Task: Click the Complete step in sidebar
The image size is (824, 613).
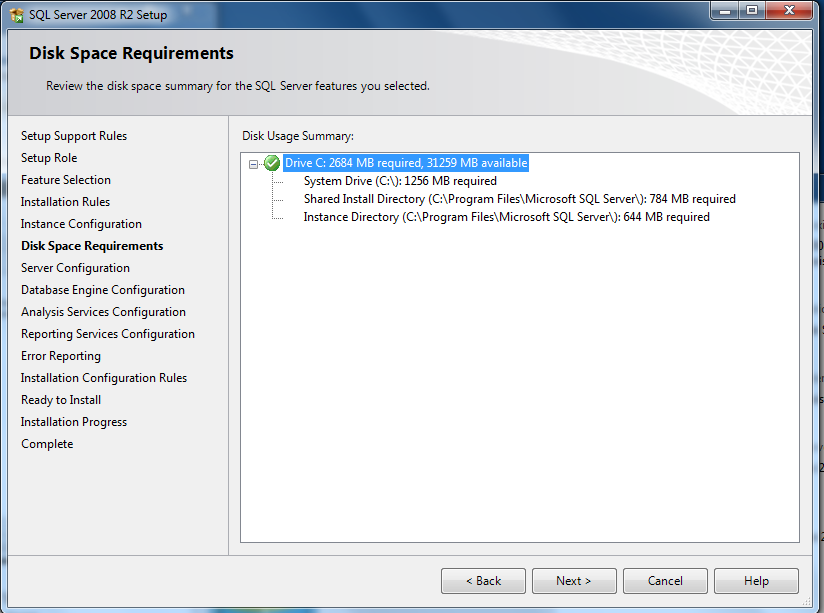Action: tap(47, 444)
